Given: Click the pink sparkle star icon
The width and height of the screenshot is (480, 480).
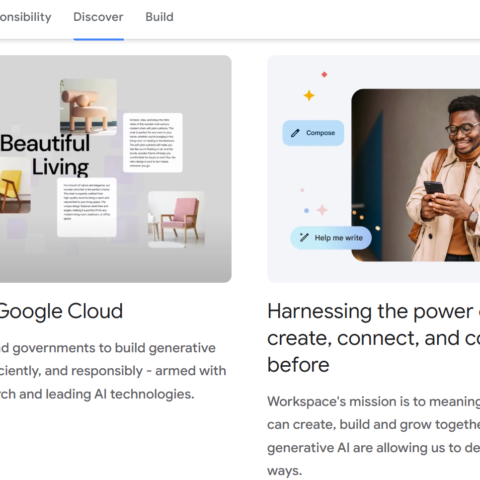Looking at the screenshot, I should (322, 210).
